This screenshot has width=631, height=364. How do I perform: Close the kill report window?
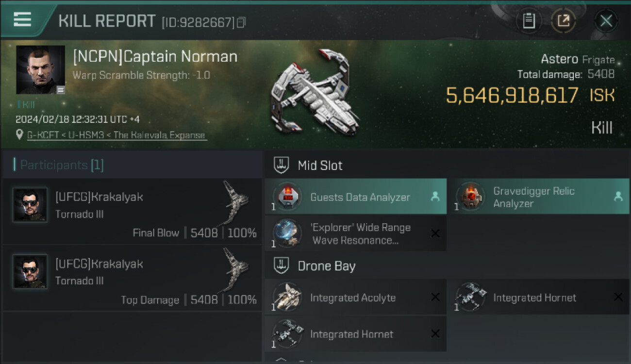[x=606, y=21]
